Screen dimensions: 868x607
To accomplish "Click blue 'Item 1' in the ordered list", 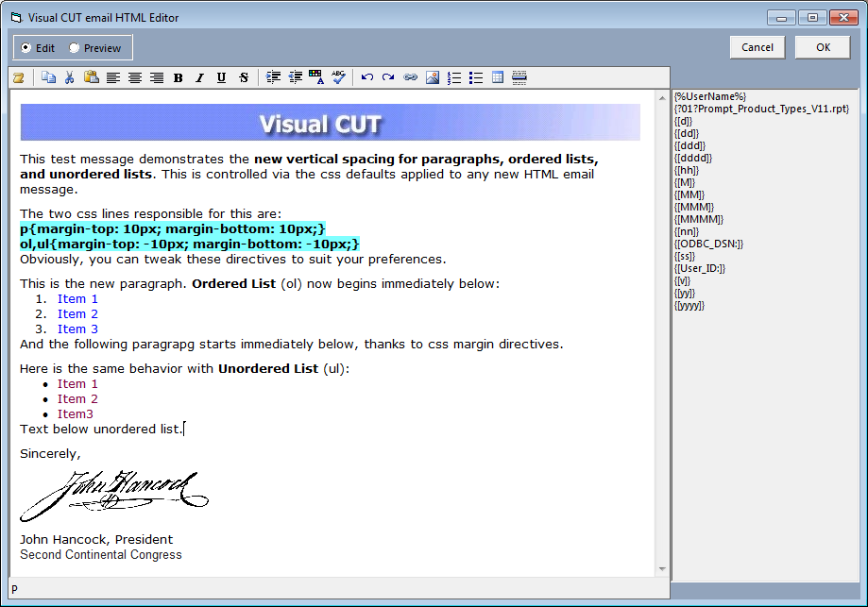I will (x=77, y=299).
